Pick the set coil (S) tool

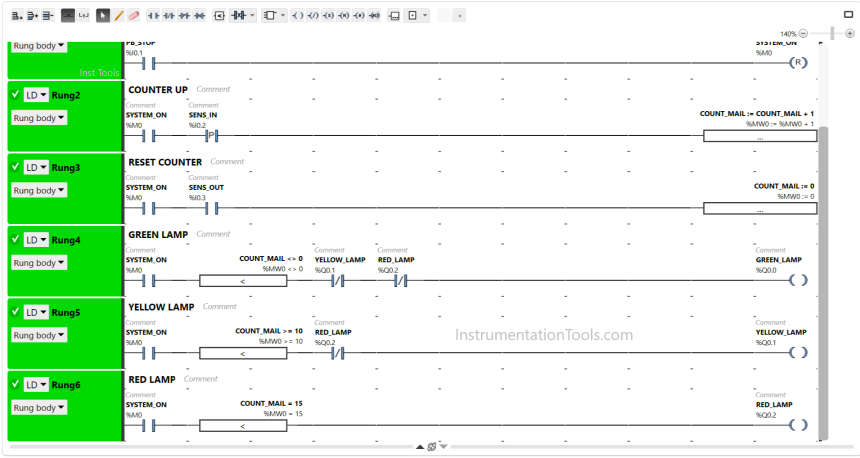point(328,16)
